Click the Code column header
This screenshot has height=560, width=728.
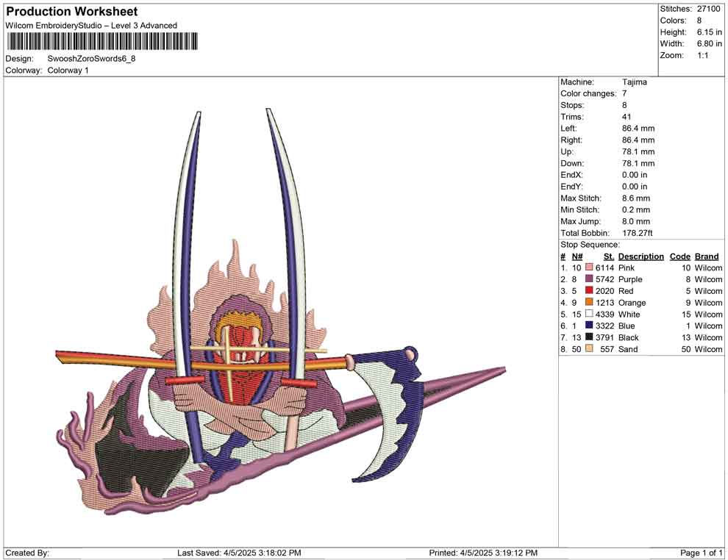(x=679, y=256)
